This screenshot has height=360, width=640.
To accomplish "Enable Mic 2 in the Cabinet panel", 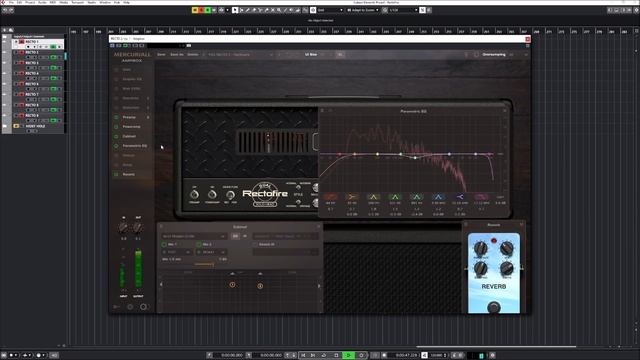I will pyautogui.click(x=199, y=244).
